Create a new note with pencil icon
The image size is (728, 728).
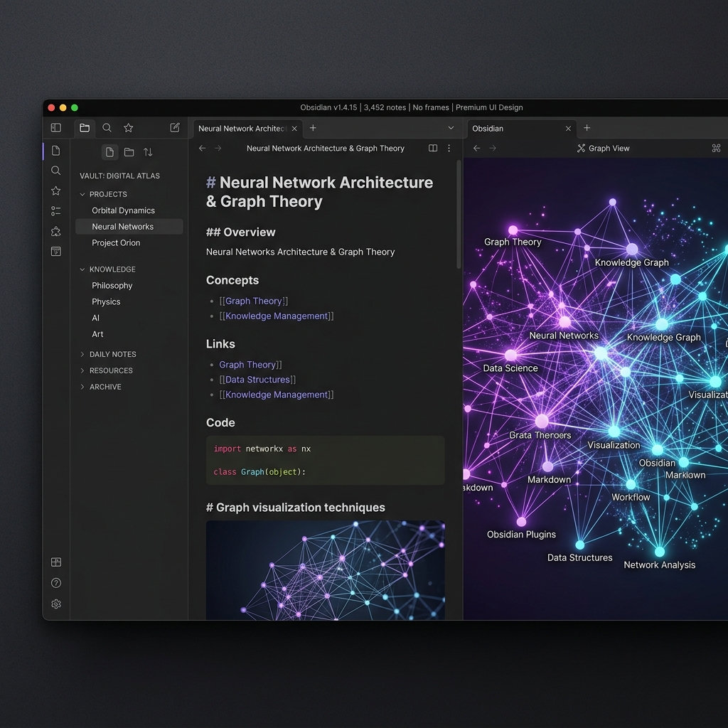tap(175, 128)
